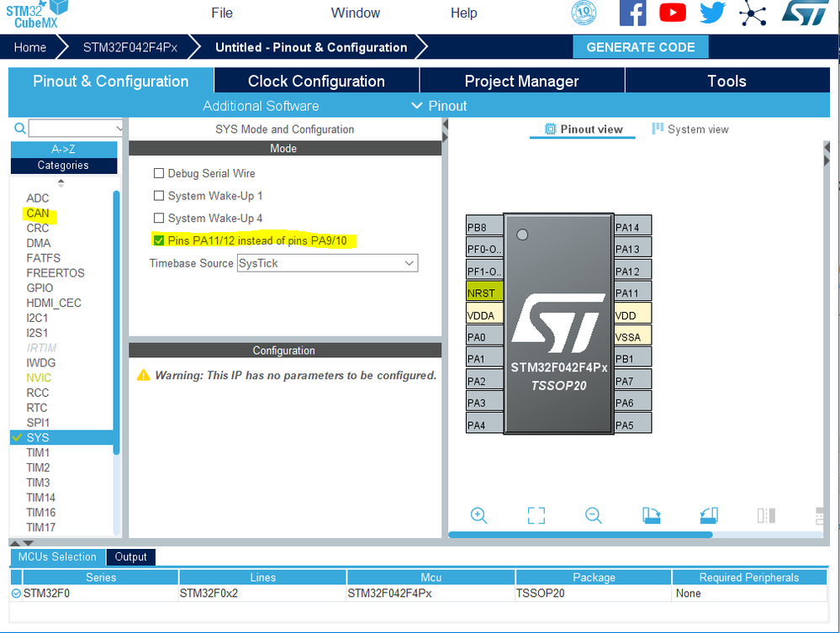Rotate the chip counterclockwise
840x633 pixels.
(709, 515)
